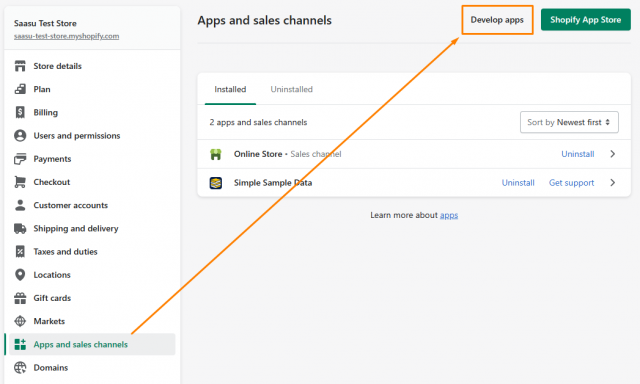Uninstall the Online Store sales channel
This screenshot has height=384, width=640.
tap(578, 154)
